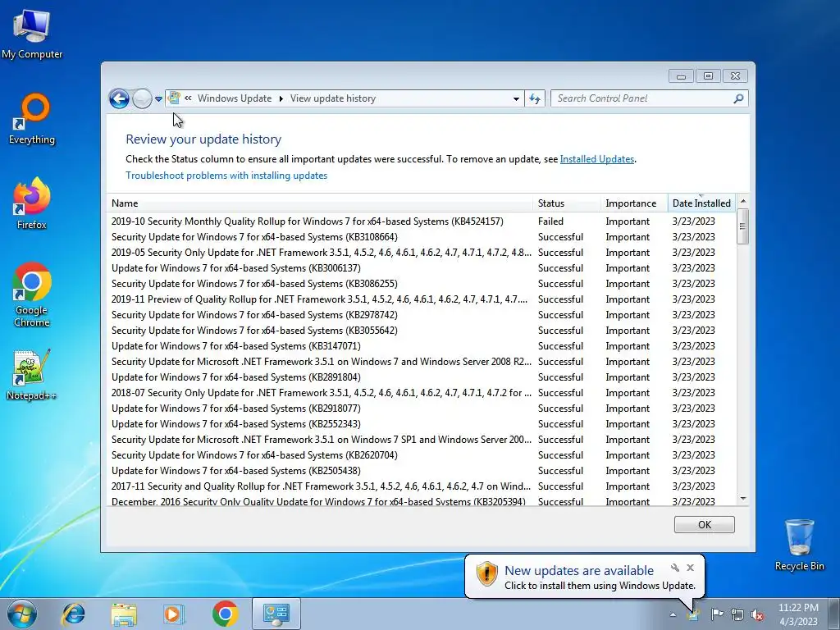This screenshot has height=630, width=840.
Task: Select the KB2552343 update row
Action: 422,424
